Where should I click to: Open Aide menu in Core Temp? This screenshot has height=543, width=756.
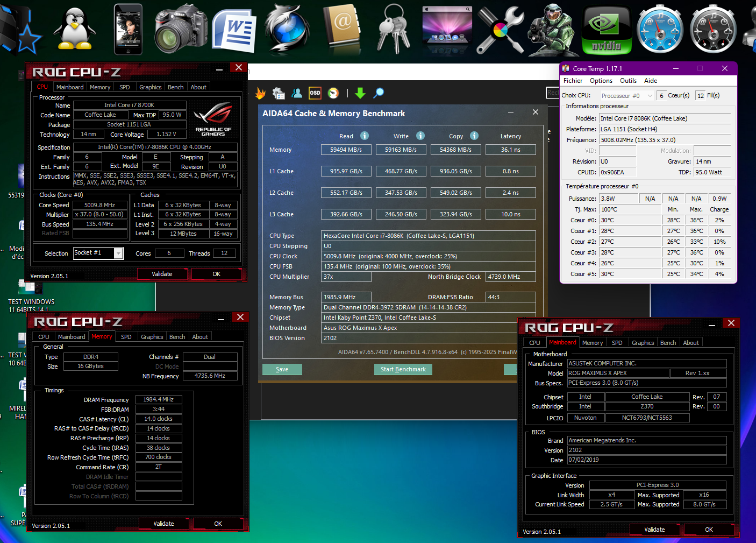pos(651,81)
